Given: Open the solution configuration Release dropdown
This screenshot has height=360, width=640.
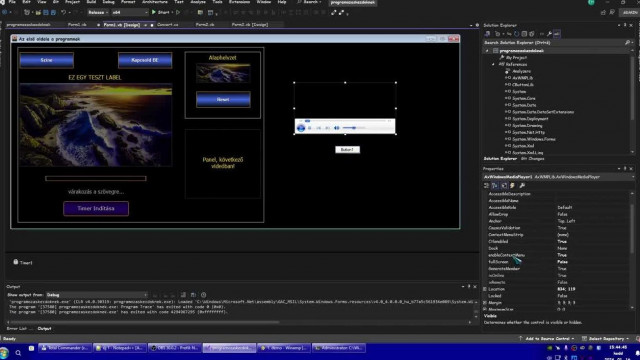Looking at the screenshot, I should (x=98, y=13).
